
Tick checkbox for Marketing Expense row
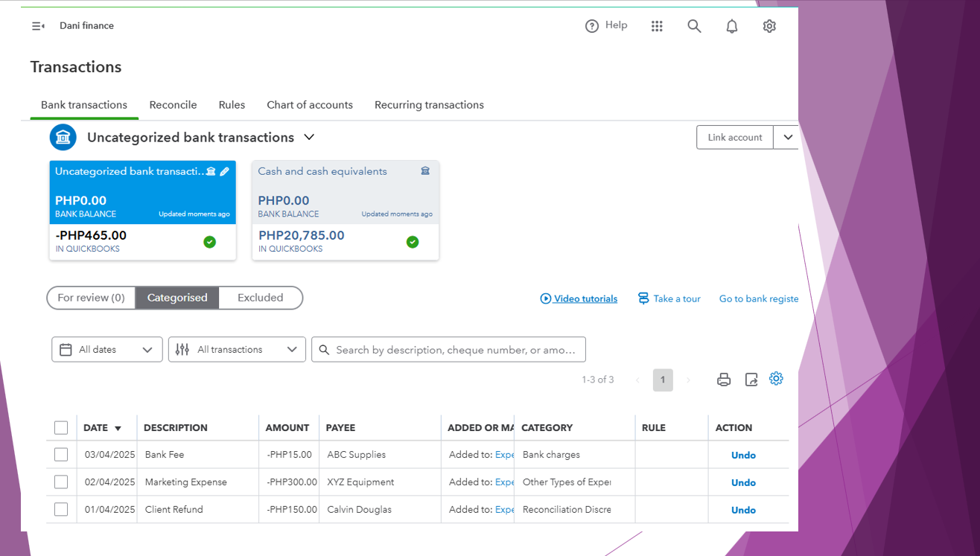(61, 482)
